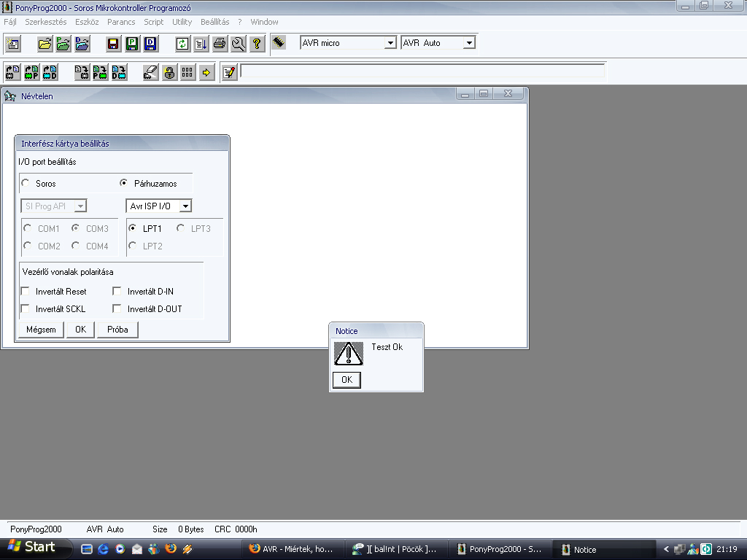Click the yellow arrow program icon
This screenshot has height=560, width=747.
coord(206,72)
